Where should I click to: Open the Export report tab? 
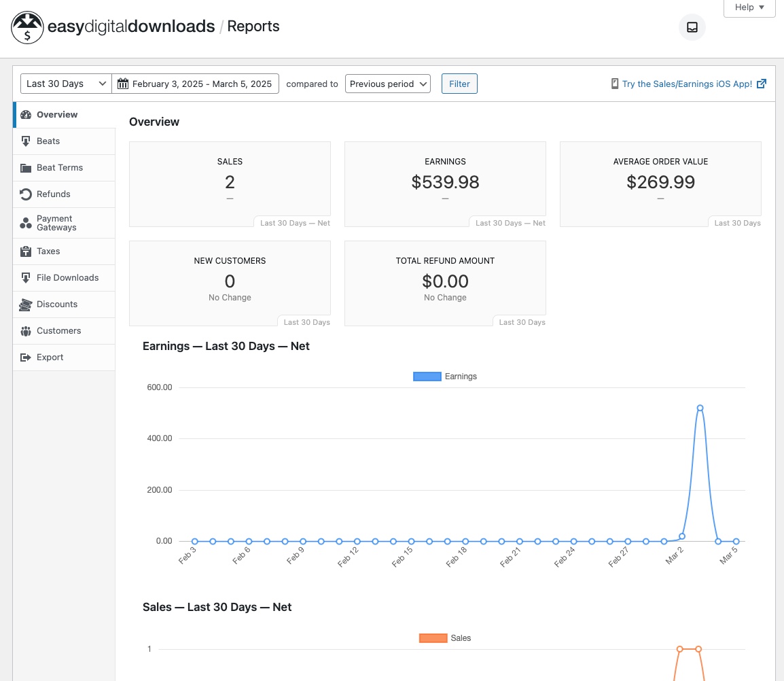pyautogui.click(x=64, y=357)
